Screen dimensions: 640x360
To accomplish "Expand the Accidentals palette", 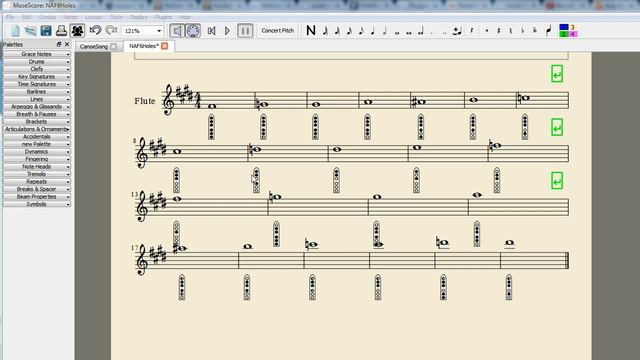I will coord(37,137).
